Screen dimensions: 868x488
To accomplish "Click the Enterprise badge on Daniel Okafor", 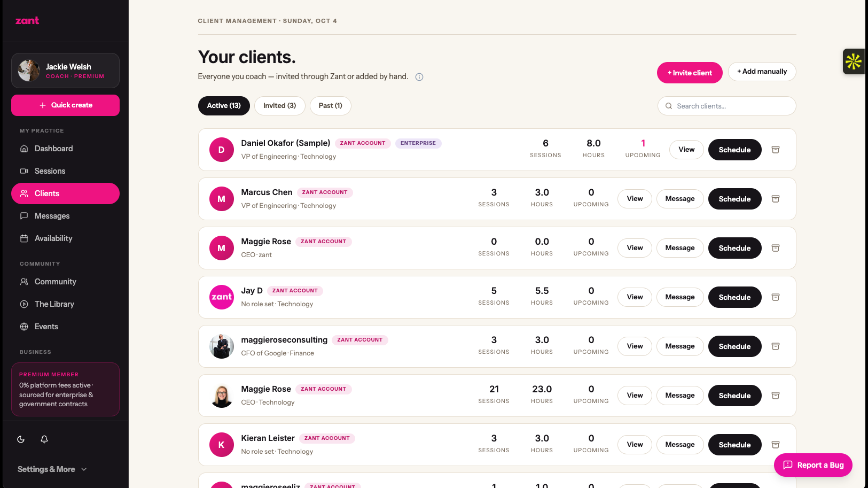I will [x=418, y=143].
